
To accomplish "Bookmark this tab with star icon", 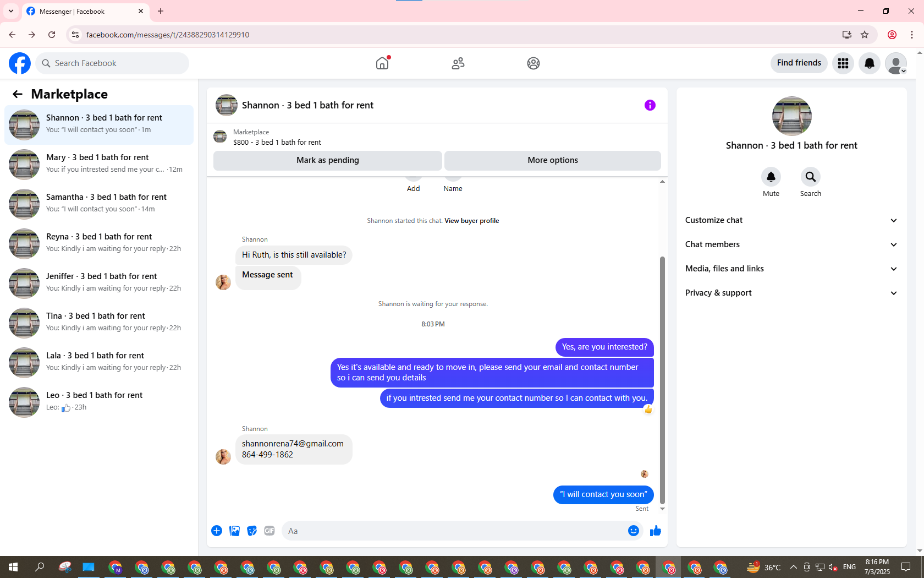I will pos(865,35).
